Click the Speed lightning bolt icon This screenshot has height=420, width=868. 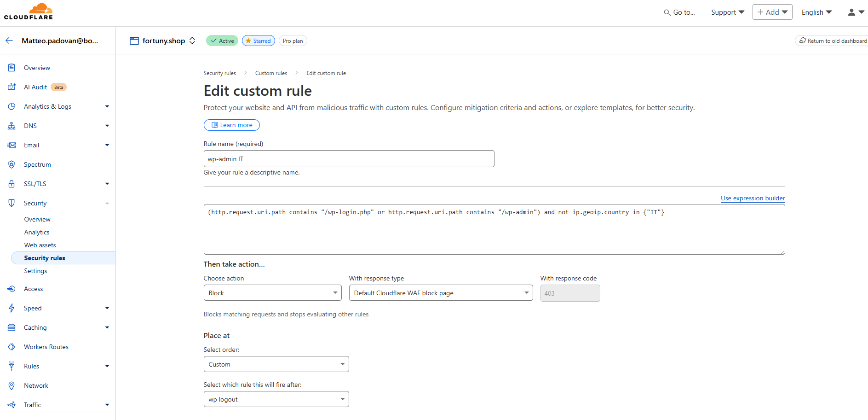tap(11, 308)
